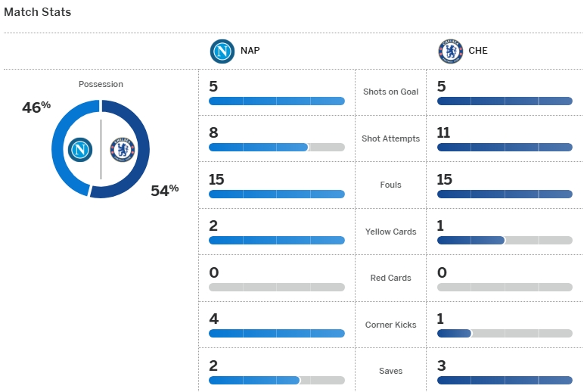Click the Red Cards stat label
The height and width of the screenshot is (392, 587).
[x=390, y=278]
